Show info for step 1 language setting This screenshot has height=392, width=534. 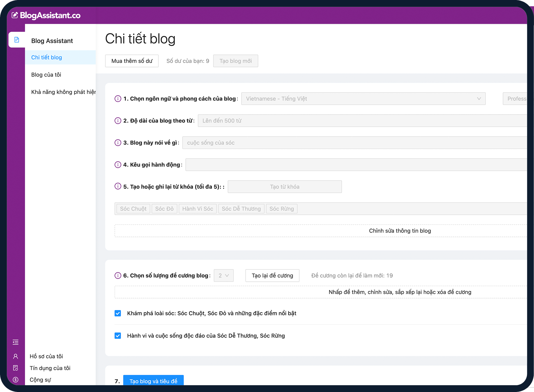[x=118, y=99]
